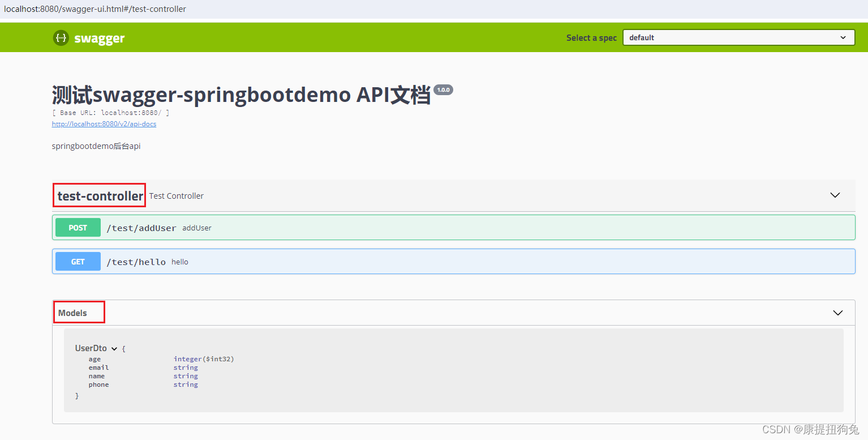Click the 'age' property in UserDto
The width and height of the screenshot is (868, 440).
(x=94, y=359)
